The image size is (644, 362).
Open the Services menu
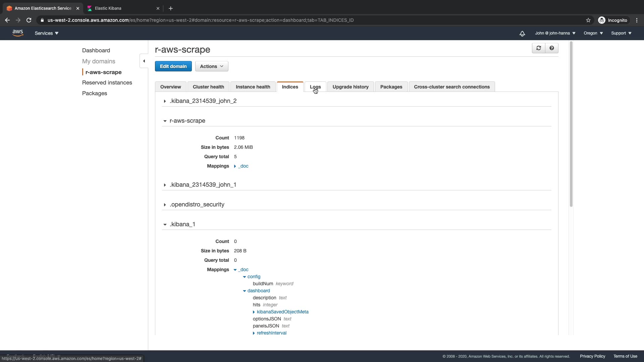click(x=46, y=33)
